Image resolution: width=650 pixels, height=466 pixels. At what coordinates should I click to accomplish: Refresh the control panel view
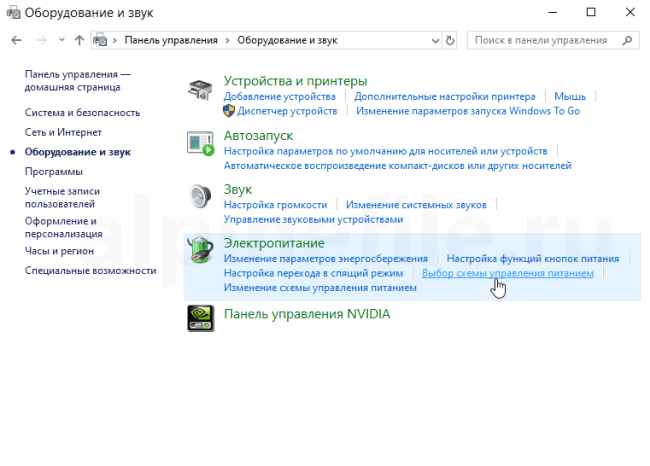point(450,40)
